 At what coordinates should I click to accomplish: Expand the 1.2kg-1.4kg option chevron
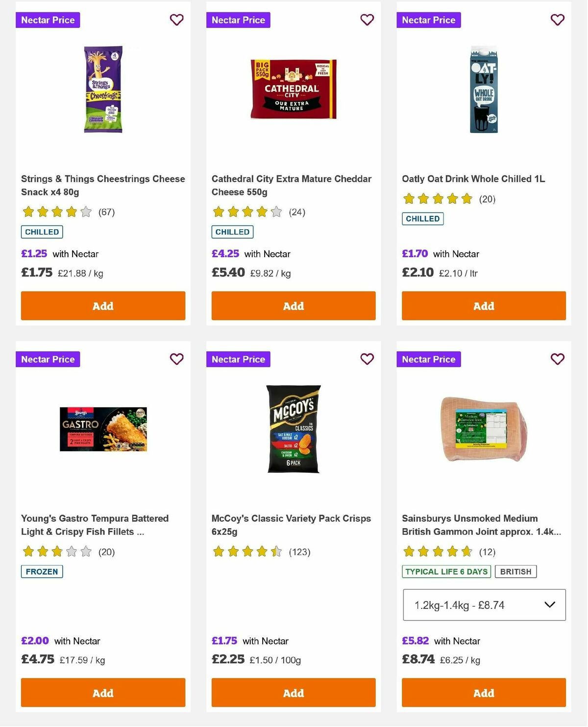548,605
